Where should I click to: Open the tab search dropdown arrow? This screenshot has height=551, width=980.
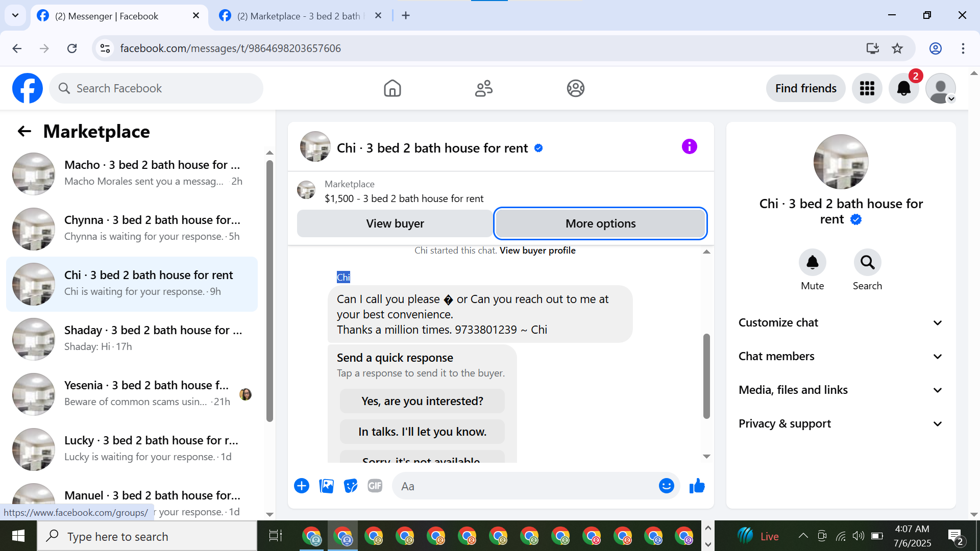[x=15, y=16]
